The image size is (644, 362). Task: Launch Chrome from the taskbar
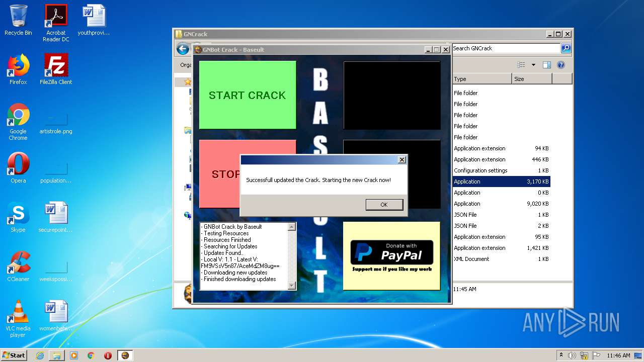[x=91, y=355]
